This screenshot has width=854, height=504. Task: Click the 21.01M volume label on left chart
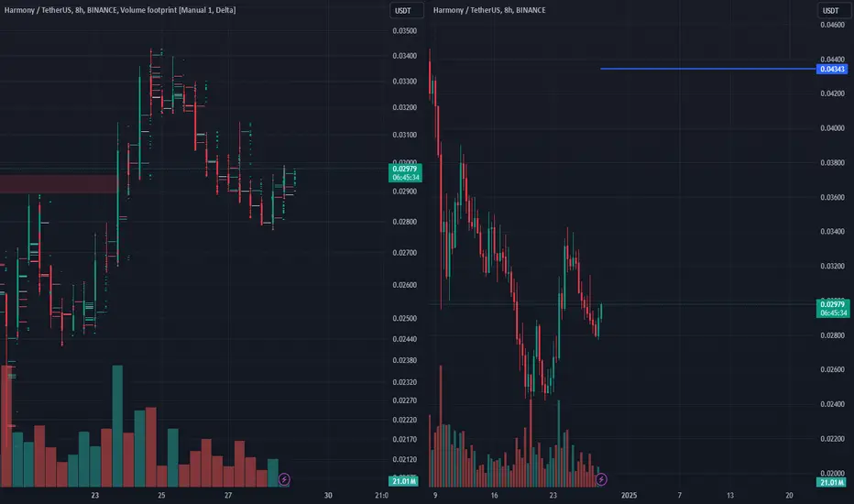(x=404, y=481)
